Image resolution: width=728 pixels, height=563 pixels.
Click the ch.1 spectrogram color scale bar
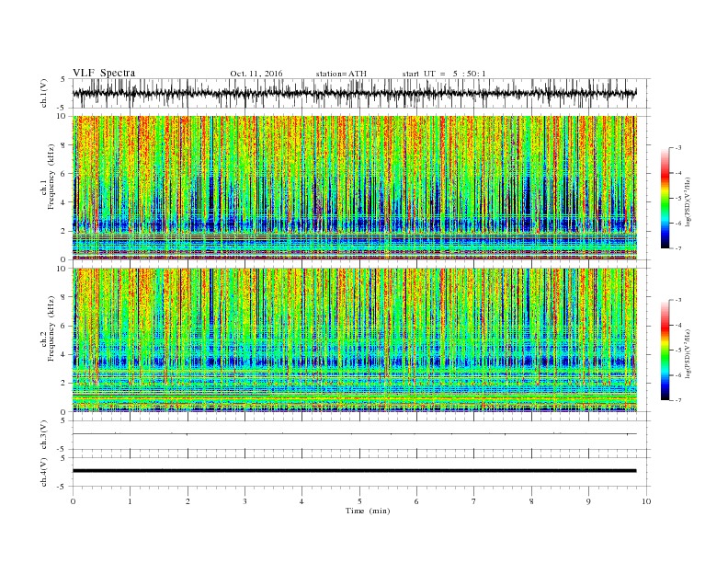click(665, 198)
